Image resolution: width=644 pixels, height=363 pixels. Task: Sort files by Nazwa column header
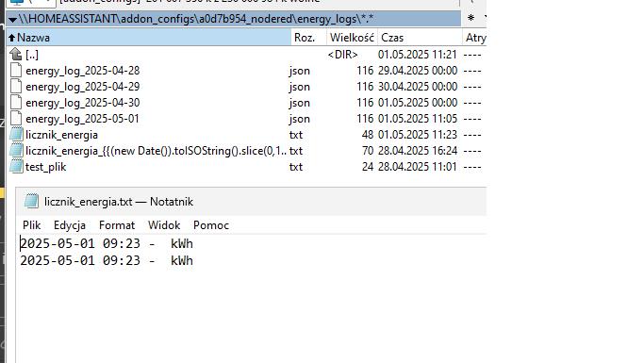click(149, 38)
